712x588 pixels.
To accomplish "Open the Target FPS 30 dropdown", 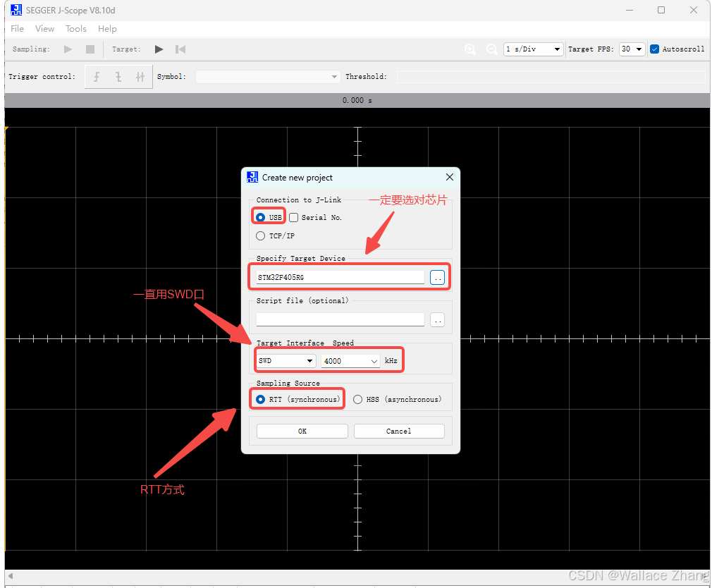I will pos(632,49).
